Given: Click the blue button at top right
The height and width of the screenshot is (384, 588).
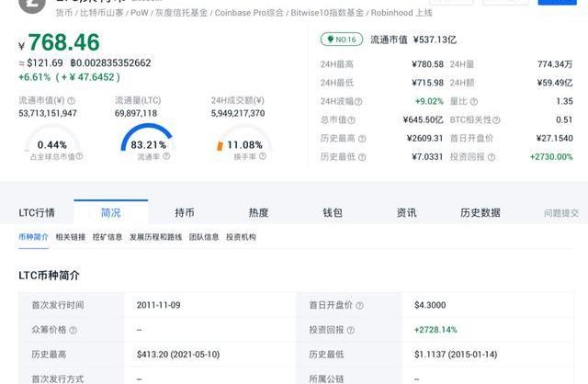Looking at the screenshot, I should [x=558, y=2].
